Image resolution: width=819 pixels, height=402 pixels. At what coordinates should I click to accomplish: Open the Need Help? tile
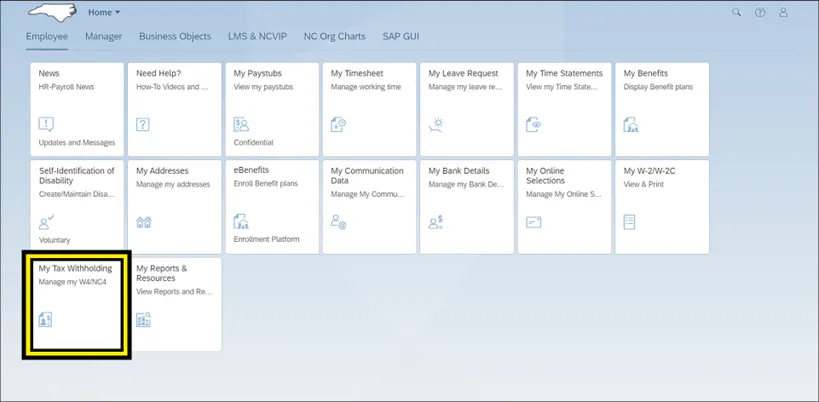[174, 109]
